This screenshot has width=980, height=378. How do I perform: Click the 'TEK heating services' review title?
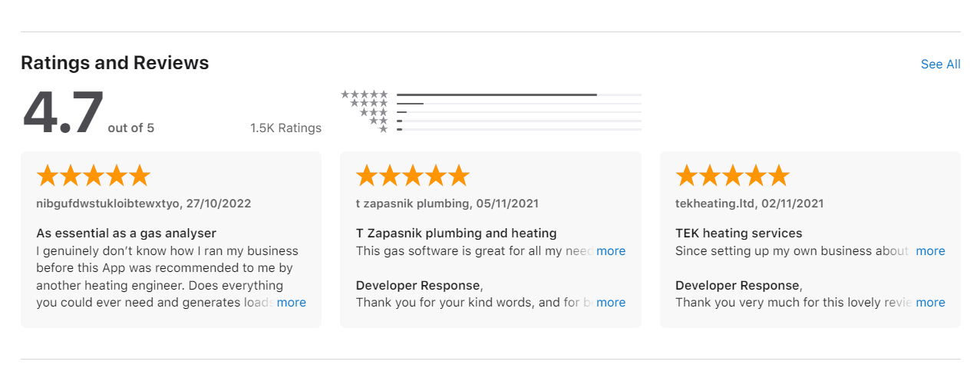coord(738,233)
